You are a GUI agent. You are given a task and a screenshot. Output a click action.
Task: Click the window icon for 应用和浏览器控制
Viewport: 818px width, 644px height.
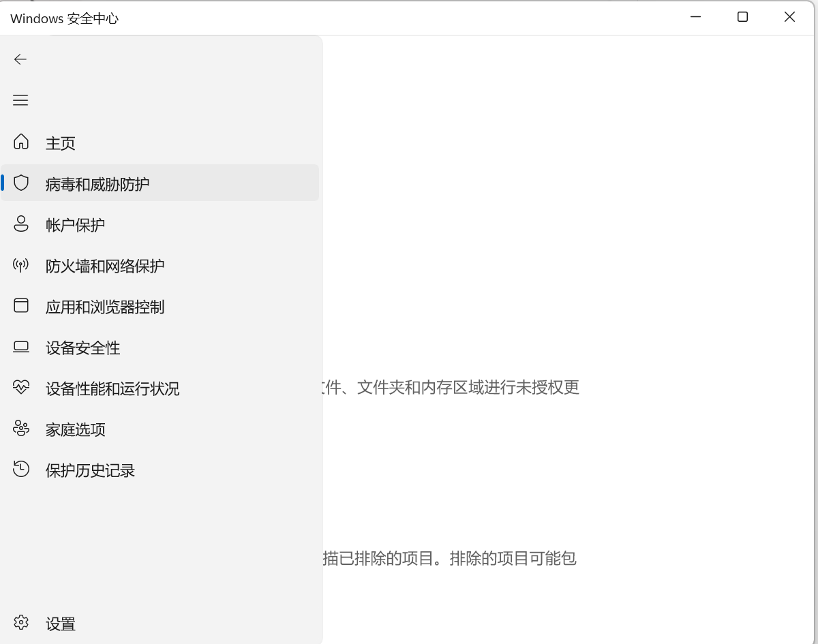click(21, 305)
